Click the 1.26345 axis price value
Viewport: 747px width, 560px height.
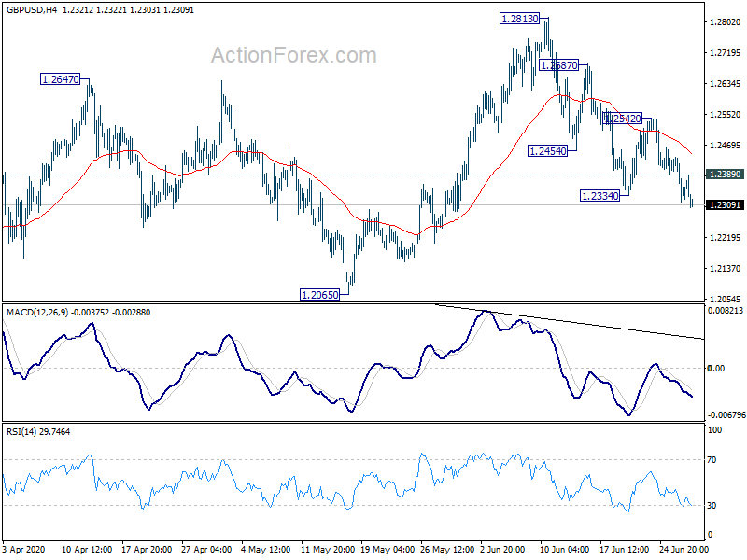click(726, 84)
